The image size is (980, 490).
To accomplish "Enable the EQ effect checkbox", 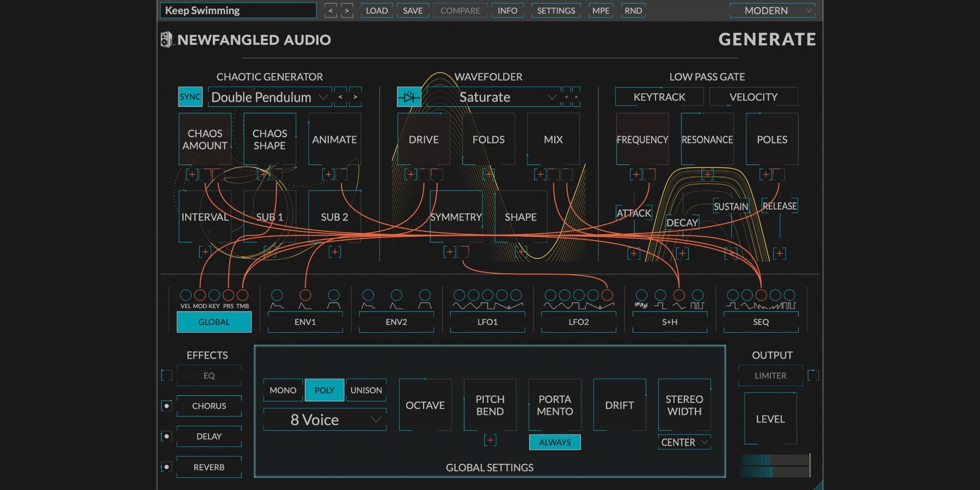I will click(x=167, y=375).
